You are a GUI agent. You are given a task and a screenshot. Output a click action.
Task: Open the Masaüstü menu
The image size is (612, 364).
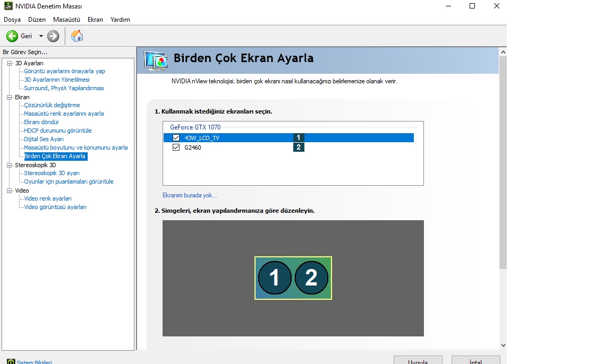tap(66, 20)
